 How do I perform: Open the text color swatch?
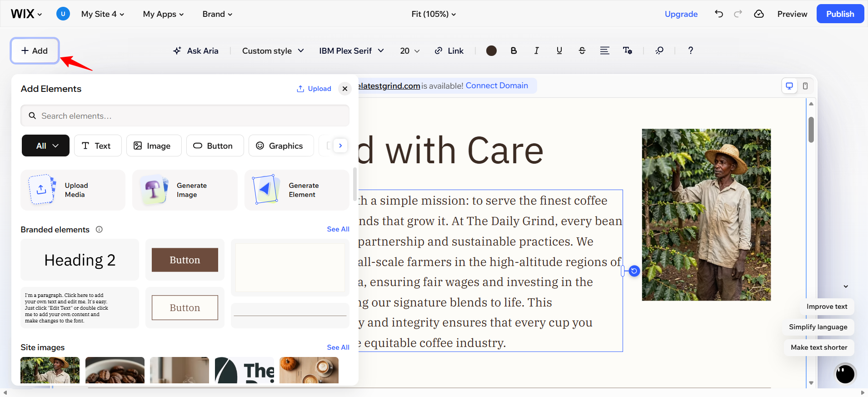tap(491, 50)
